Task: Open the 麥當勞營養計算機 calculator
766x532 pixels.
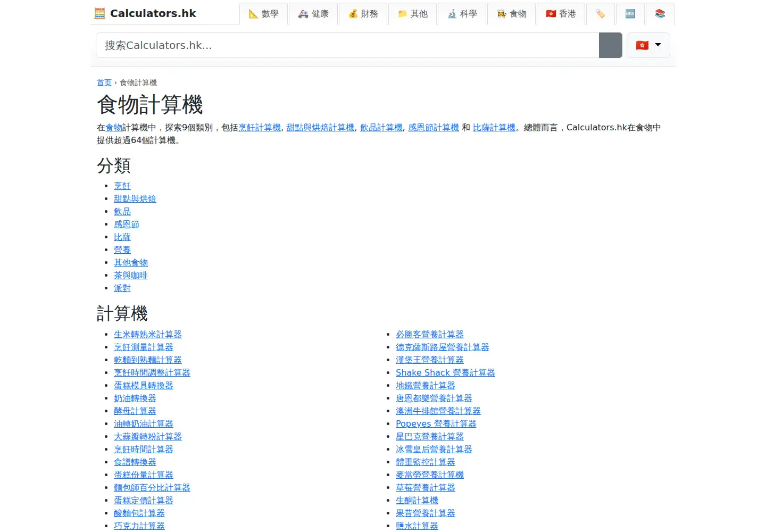Action: click(430, 475)
